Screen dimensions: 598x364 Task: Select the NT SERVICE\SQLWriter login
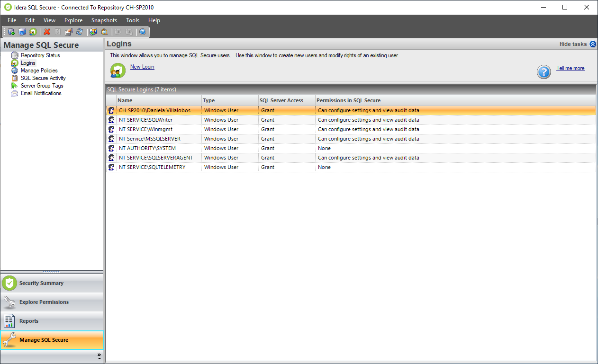pyautogui.click(x=351, y=120)
